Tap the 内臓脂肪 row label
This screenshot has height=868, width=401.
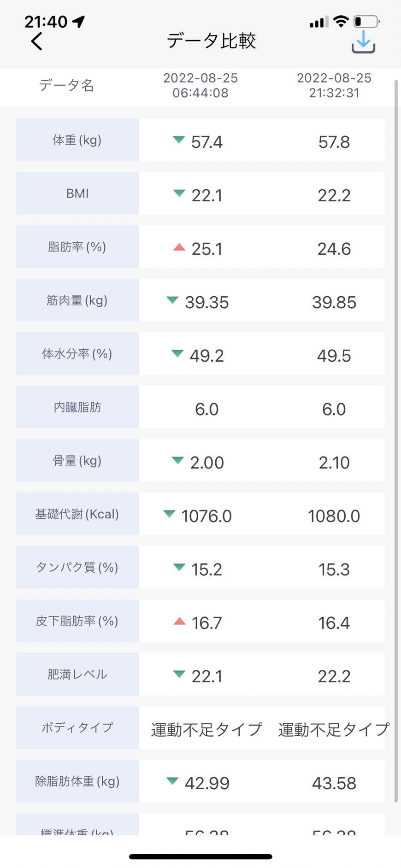coord(77,407)
